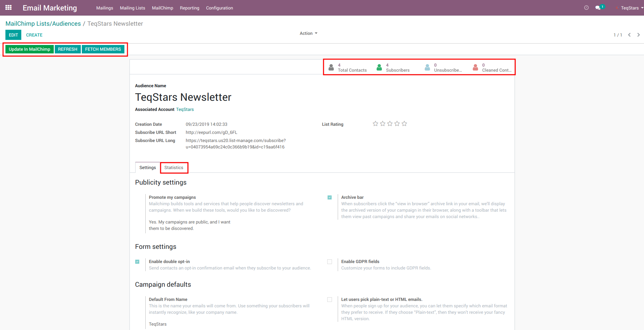This screenshot has width=644, height=330.
Task: Enable GDPR fields checkbox
Action: pos(330,262)
